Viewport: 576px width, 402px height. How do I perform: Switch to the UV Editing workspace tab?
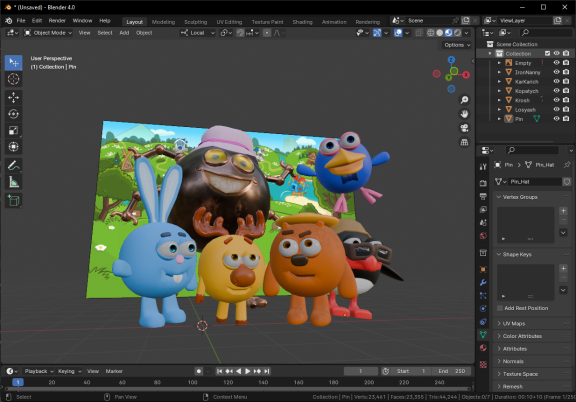click(229, 22)
